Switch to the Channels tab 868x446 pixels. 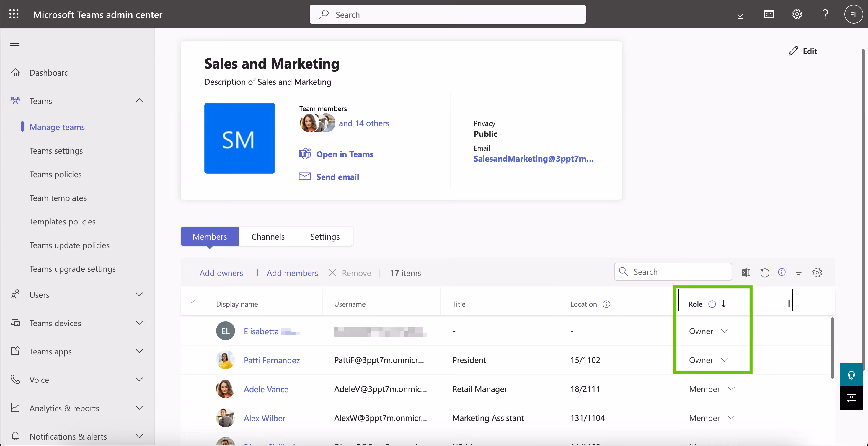[x=267, y=236]
